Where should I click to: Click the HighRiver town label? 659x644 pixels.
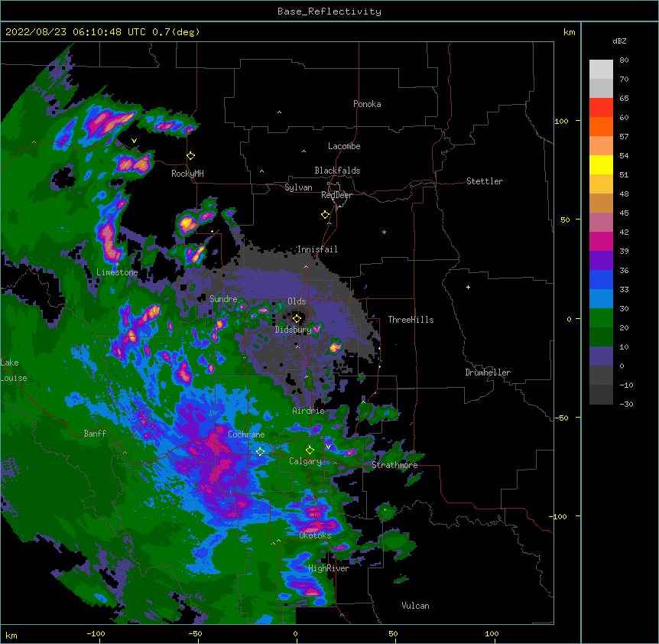(x=329, y=568)
